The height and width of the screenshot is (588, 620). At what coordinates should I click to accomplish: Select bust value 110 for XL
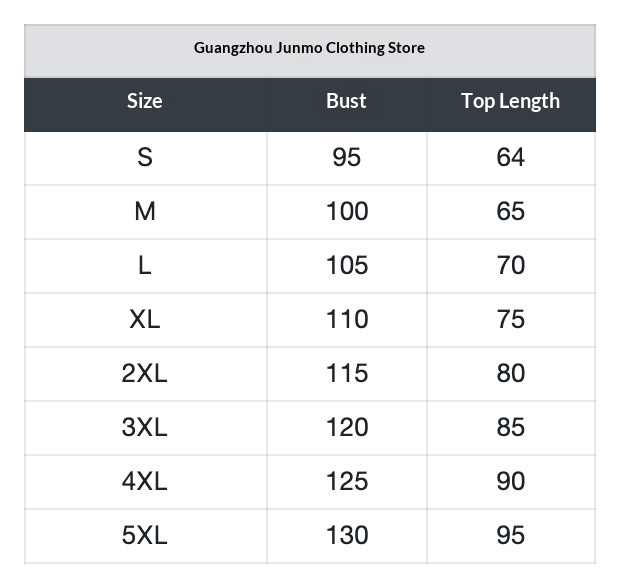[347, 320]
